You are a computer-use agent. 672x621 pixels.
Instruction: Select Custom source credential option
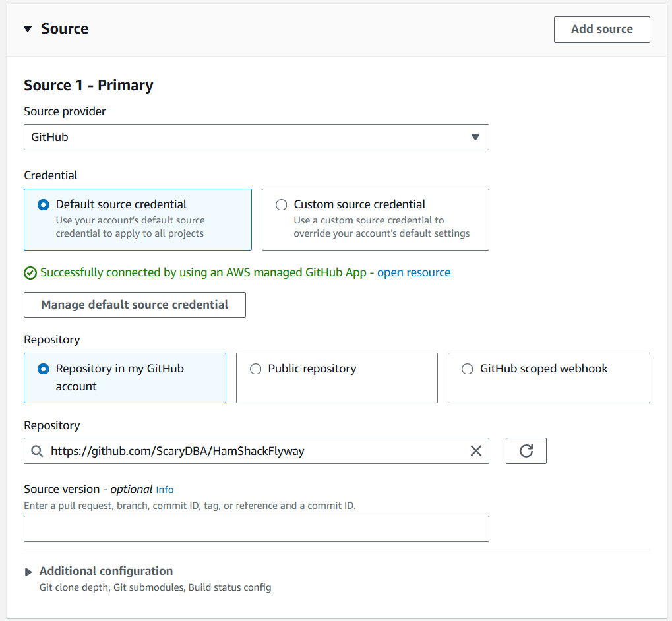tap(282, 205)
